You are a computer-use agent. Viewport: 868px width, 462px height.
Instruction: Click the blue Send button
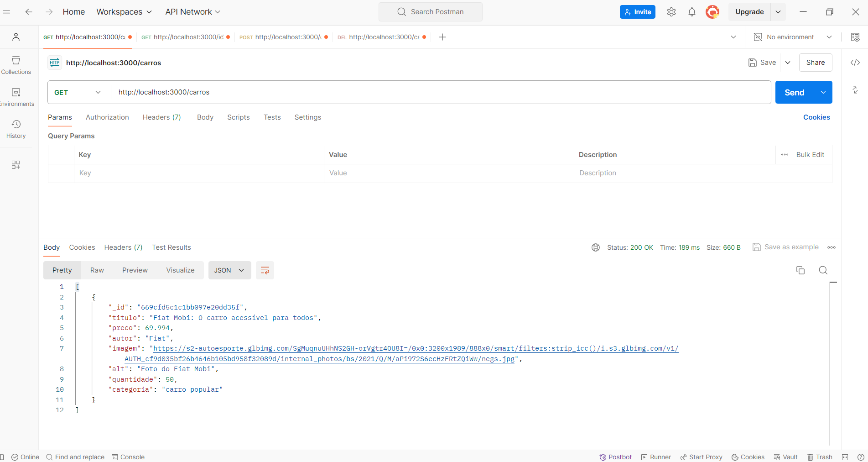pyautogui.click(x=795, y=92)
